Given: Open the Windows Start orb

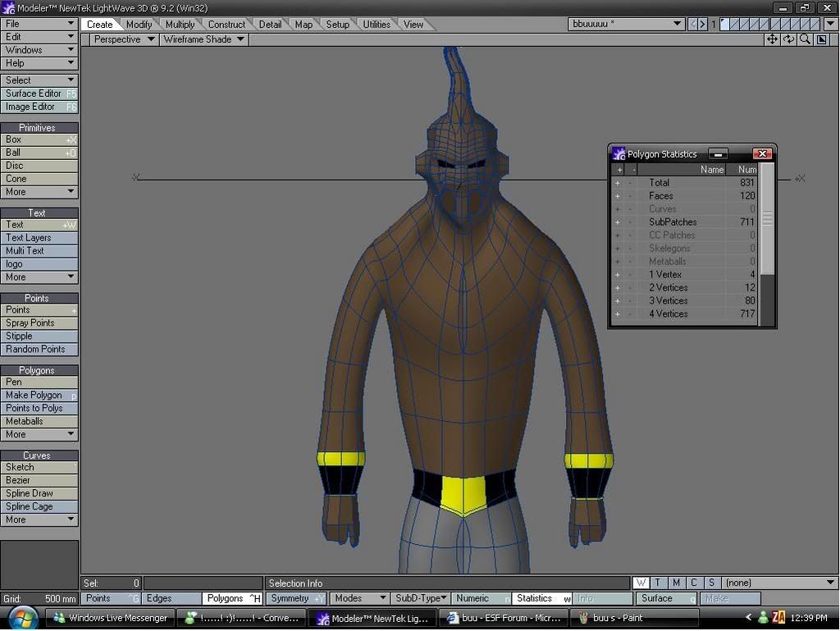Looking at the screenshot, I should [x=23, y=618].
